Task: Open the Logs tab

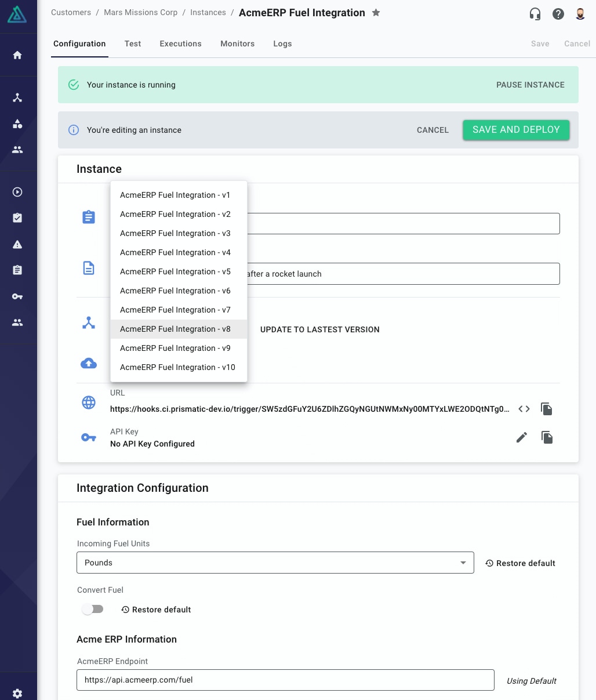Action: (x=282, y=43)
